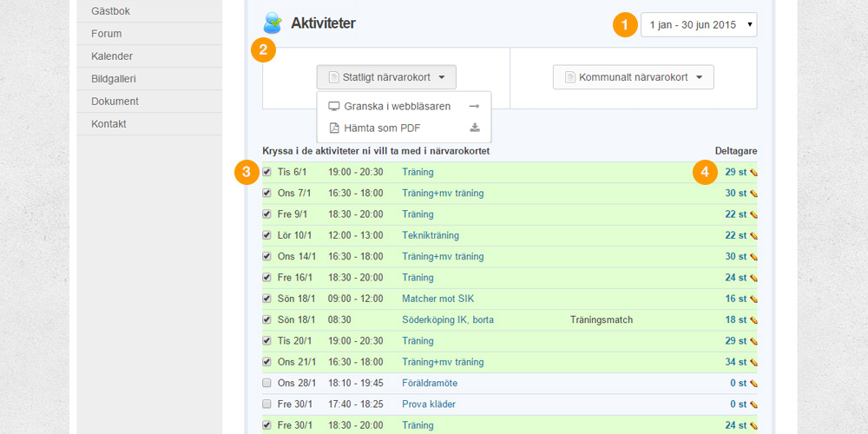This screenshot has width=868, height=434.
Task: Click pencil icon on Prova kläder row
Action: (x=753, y=404)
